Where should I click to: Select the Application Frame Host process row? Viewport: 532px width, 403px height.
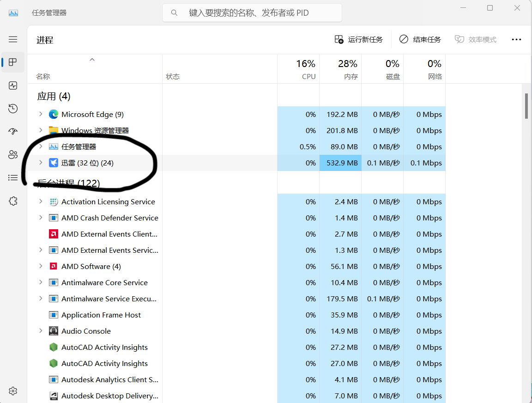click(x=236, y=315)
